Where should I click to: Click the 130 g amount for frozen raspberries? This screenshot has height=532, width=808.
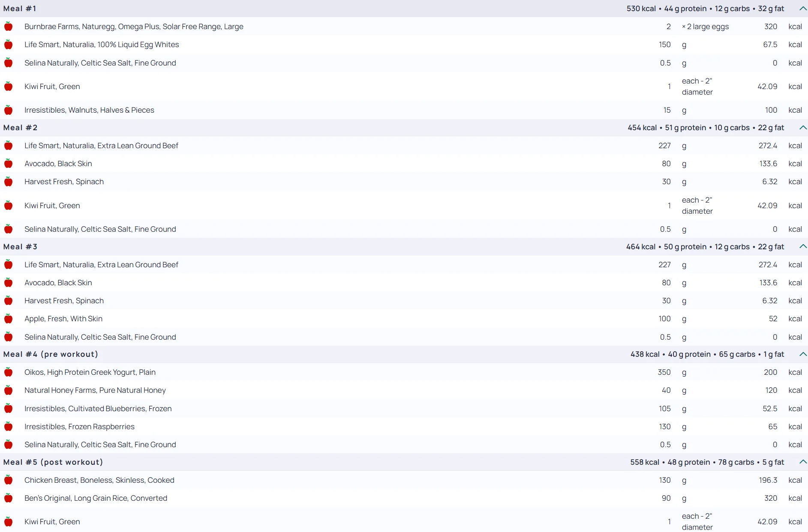coord(665,427)
